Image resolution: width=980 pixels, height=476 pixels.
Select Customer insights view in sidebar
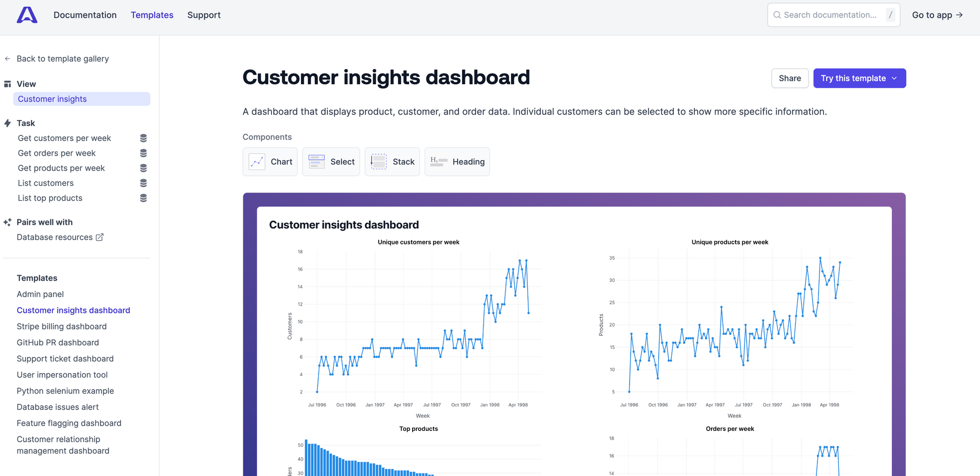tap(82, 99)
